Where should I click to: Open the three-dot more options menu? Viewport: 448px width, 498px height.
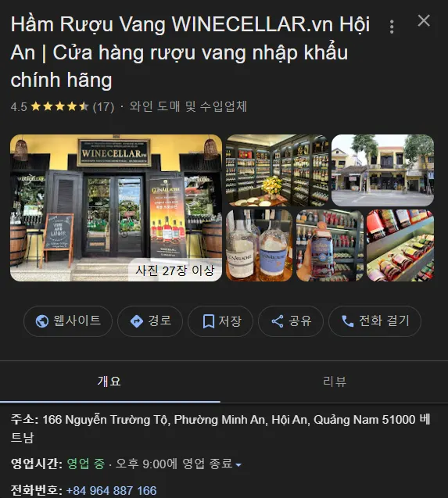tap(392, 27)
